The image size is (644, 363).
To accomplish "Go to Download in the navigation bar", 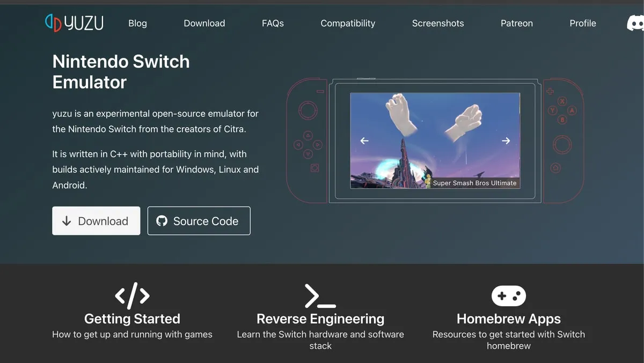I will tap(204, 23).
